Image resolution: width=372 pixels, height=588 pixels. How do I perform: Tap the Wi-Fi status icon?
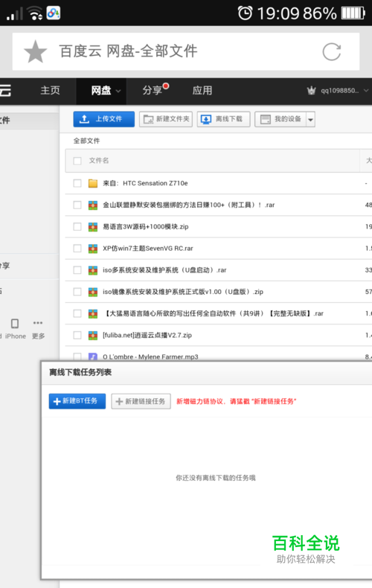[x=35, y=13]
